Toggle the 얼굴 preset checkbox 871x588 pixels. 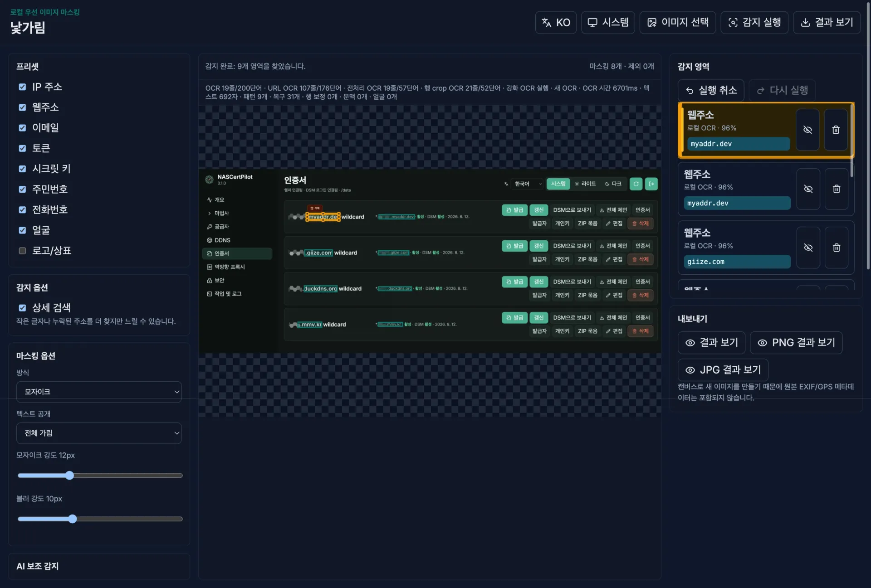pos(22,230)
